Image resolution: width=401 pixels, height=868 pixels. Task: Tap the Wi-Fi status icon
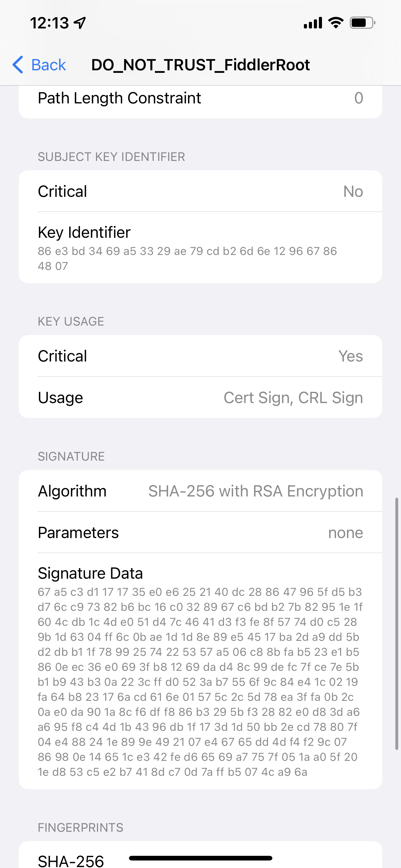336,23
